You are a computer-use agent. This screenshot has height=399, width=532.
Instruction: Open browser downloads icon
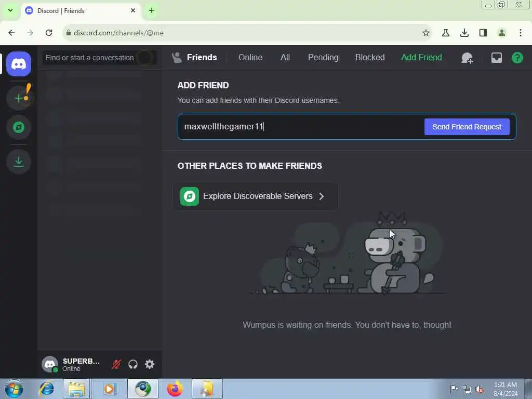tap(464, 33)
